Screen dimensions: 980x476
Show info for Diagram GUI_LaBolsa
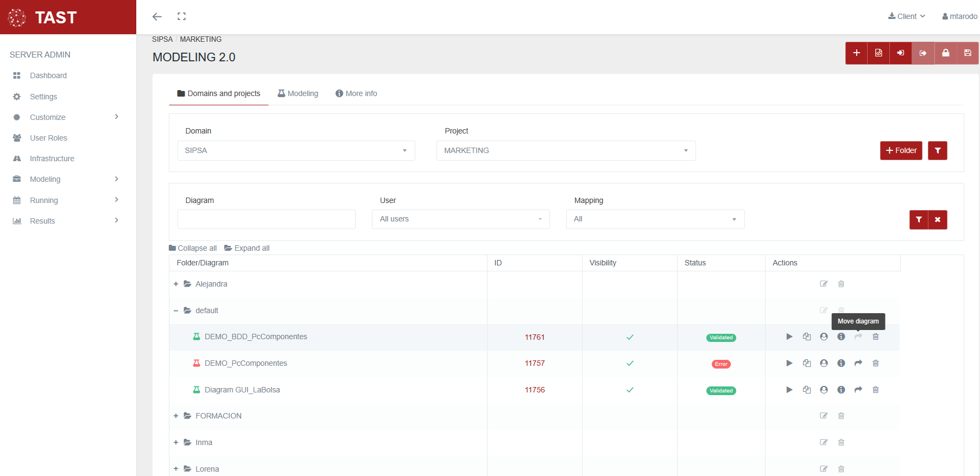point(841,390)
